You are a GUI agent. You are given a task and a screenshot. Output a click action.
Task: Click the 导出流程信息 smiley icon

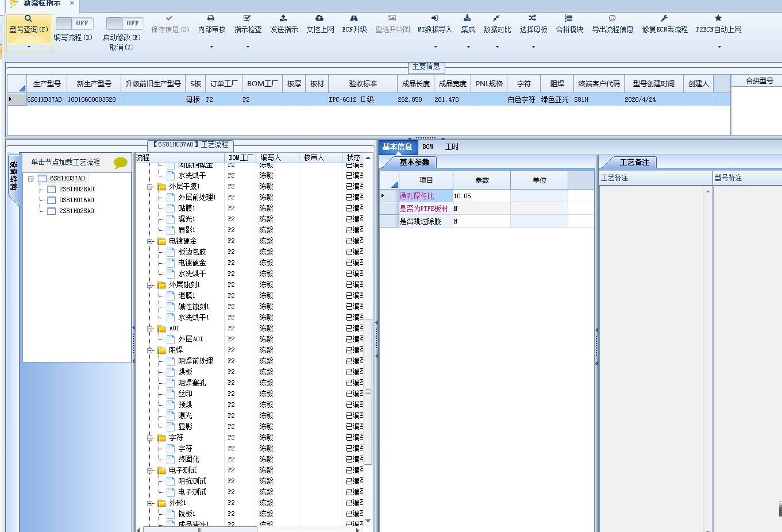click(x=612, y=18)
